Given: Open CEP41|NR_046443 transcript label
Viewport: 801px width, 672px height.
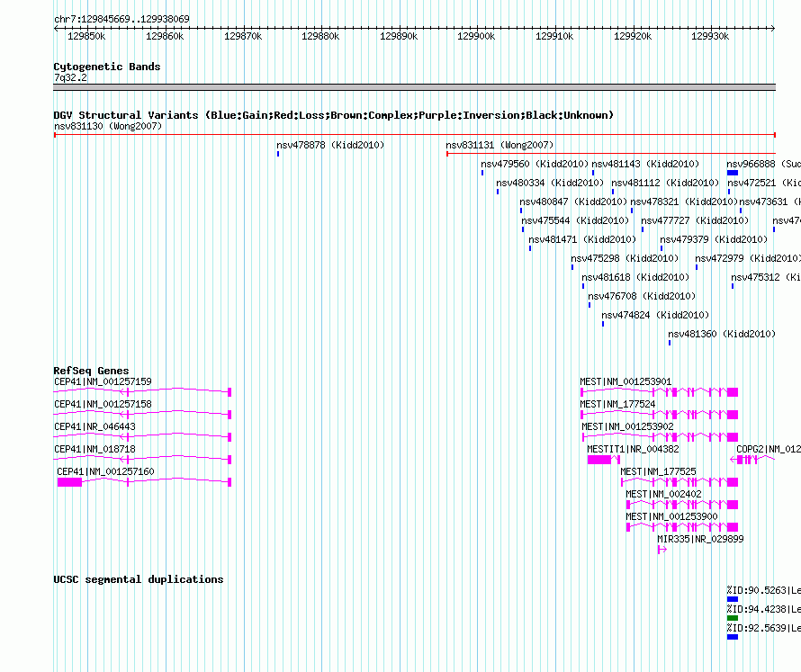Looking at the screenshot, I should click(x=94, y=426).
